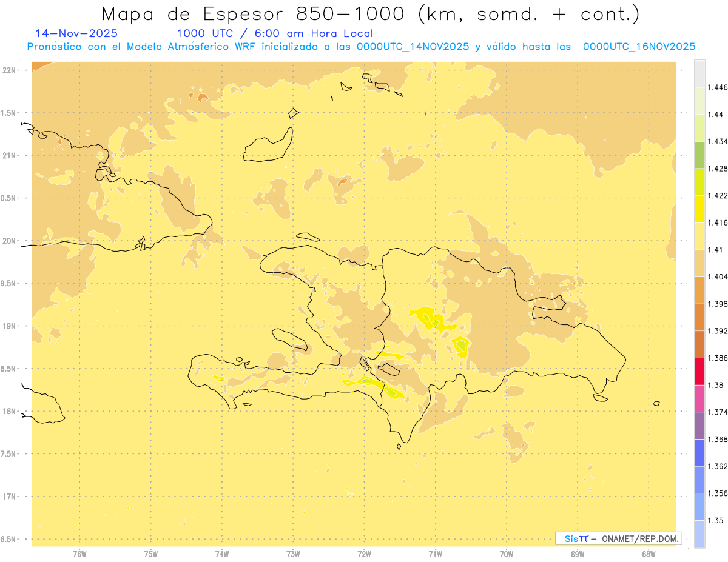Screen dimensions: 728x562
Task: Select the pale blue swatch below 1.35
Action: 699,534
